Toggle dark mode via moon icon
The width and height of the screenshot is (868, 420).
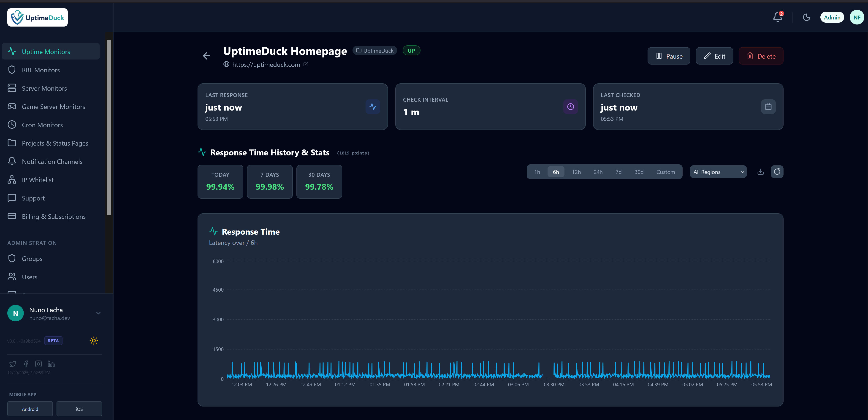[807, 17]
